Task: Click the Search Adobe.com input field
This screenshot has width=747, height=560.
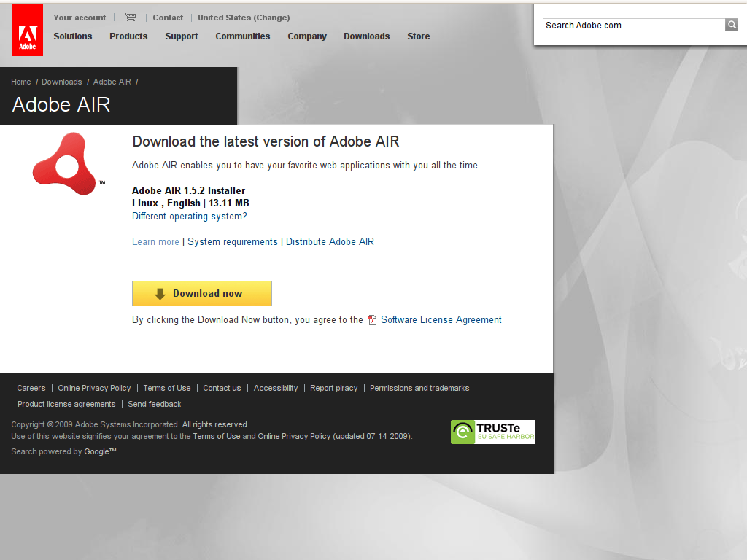Action: [634, 26]
